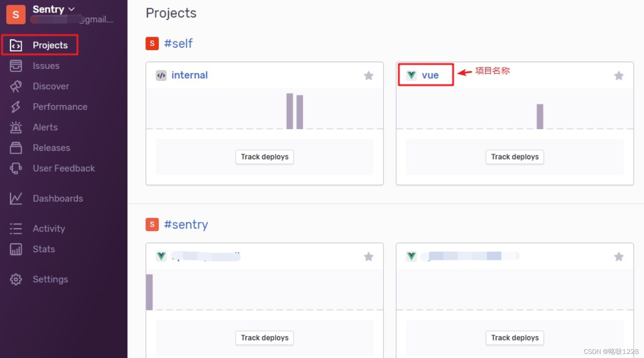
Task: Go to Releases
Action: click(51, 148)
